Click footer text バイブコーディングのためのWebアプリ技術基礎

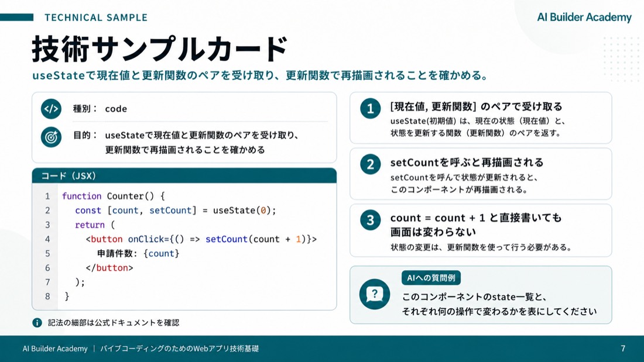coord(180,349)
